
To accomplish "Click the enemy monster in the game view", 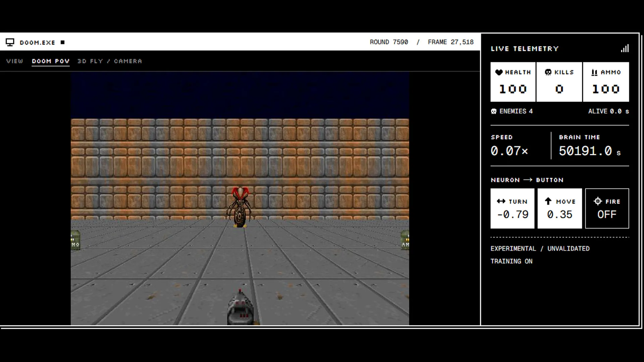I will [239, 207].
